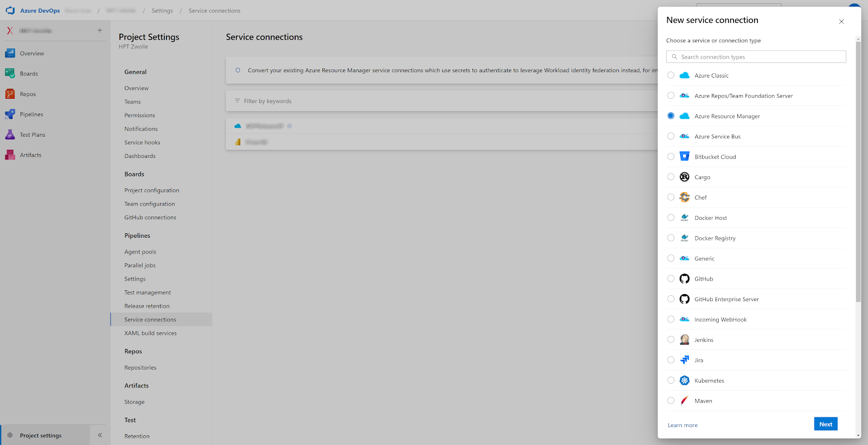Click the Azure Resource Manager cloud icon
Screen dimensions: 868x445
(x=685, y=116)
